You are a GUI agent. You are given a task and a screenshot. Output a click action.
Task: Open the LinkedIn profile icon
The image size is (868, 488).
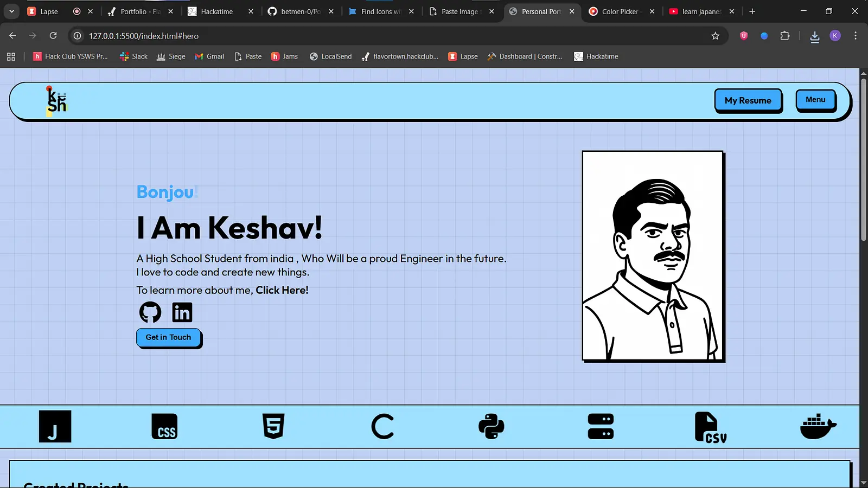coord(182,312)
